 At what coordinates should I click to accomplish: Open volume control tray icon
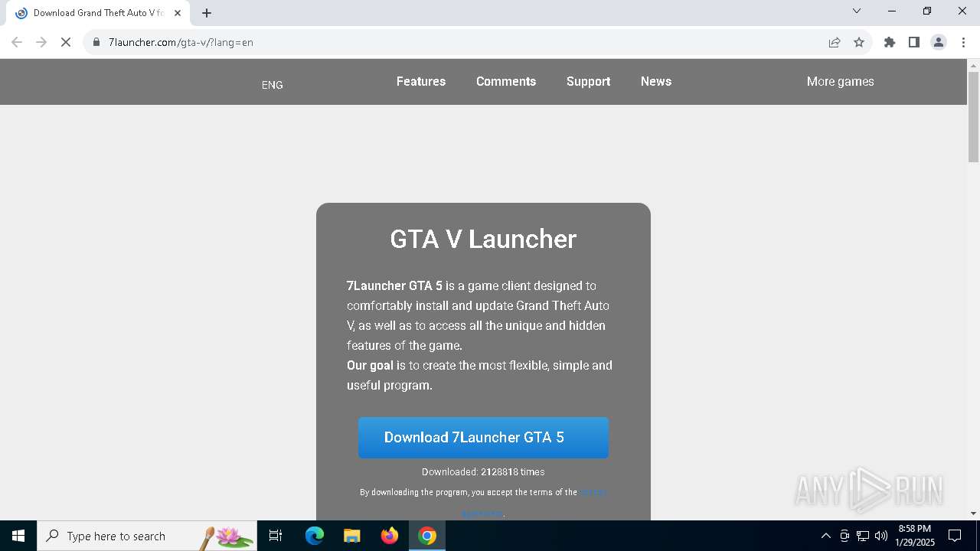(x=881, y=536)
